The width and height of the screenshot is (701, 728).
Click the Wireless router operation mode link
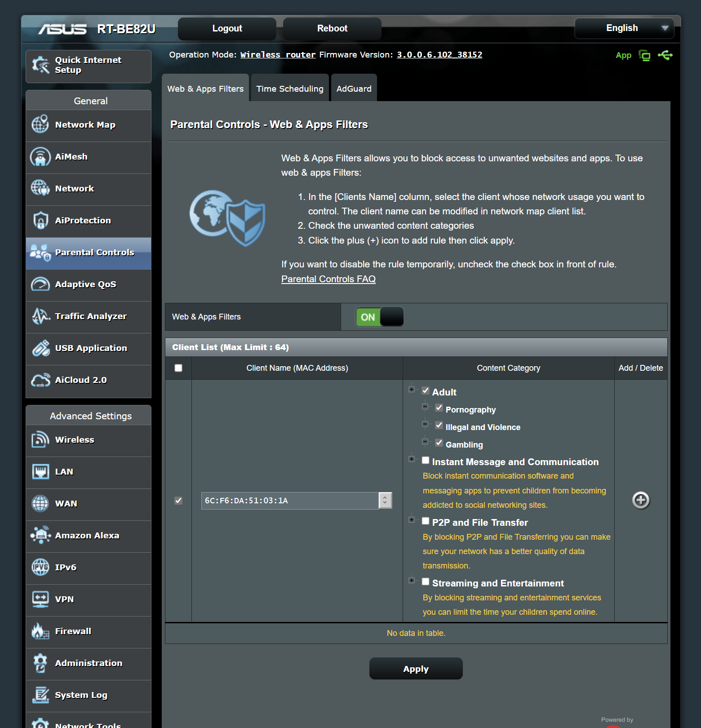278,55
